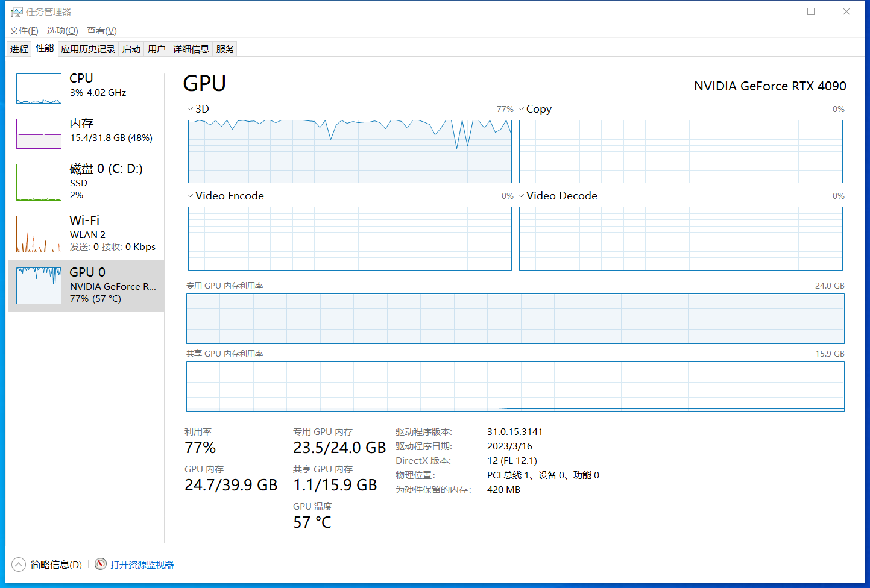Select the GPU 0 mini graph thumbnail
Screen dimensions: 870x588
coord(39,286)
